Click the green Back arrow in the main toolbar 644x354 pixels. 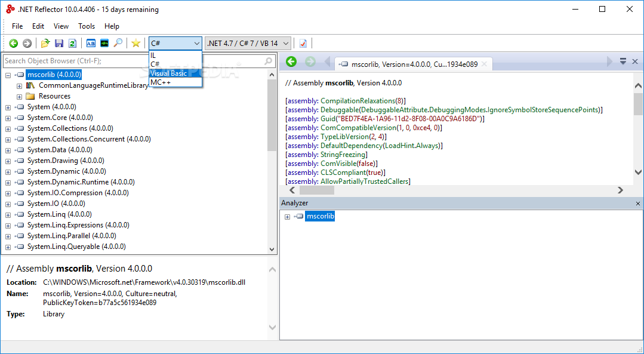pos(14,43)
